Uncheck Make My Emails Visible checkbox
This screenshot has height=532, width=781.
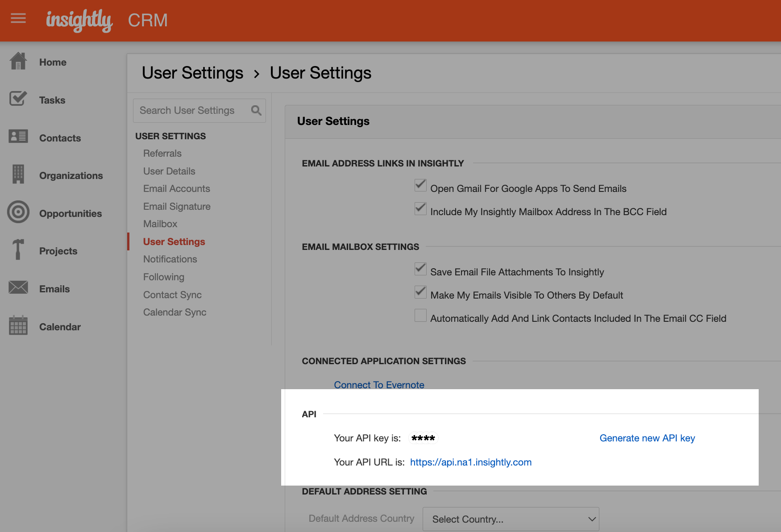pyautogui.click(x=420, y=292)
